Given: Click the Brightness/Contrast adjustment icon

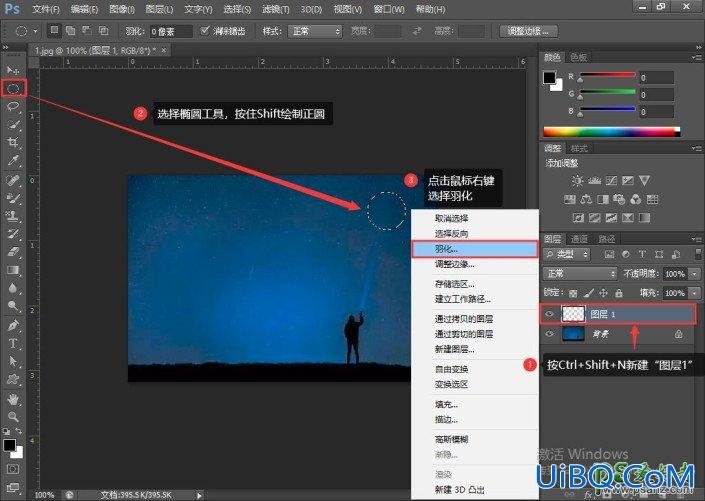Looking at the screenshot, I should (x=577, y=181).
